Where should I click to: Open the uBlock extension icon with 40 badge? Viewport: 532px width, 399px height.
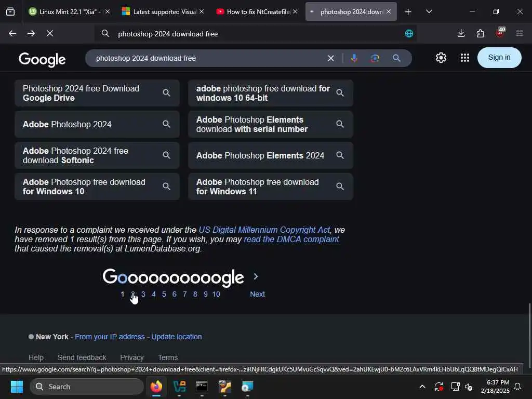click(500, 33)
